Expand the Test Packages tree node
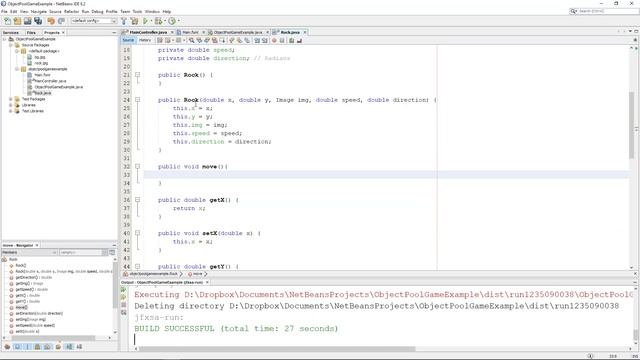Screen dimensions: 640x360 point(11,99)
